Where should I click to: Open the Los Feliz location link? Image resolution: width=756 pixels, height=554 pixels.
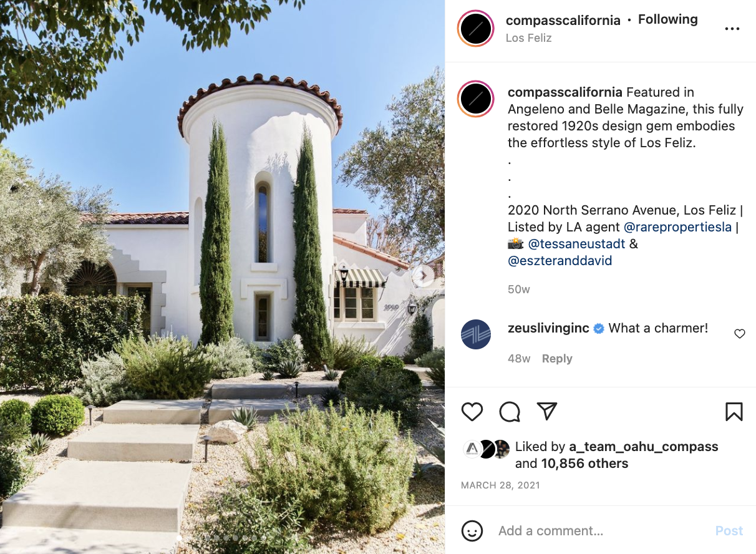click(x=529, y=38)
